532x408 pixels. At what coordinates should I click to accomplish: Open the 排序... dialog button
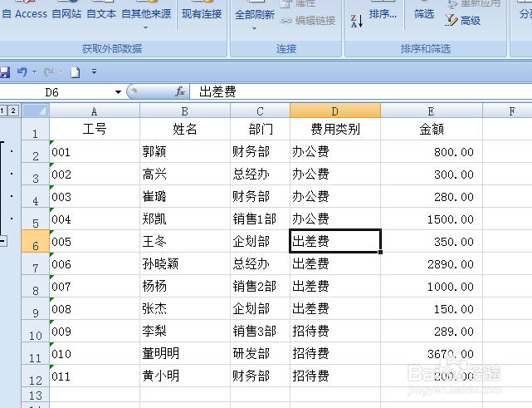(383, 14)
